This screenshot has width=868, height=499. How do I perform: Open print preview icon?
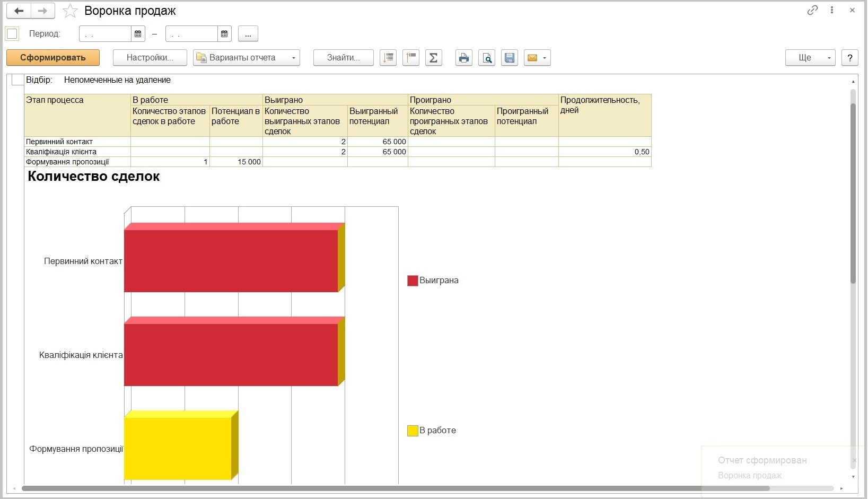click(x=487, y=58)
